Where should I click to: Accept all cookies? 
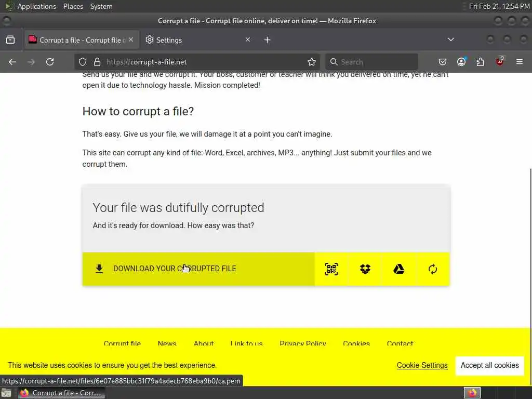point(489,365)
